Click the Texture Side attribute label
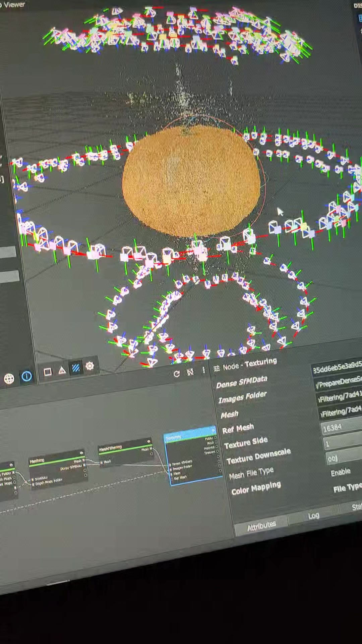This screenshot has width=362, height=644. point(246,443)
